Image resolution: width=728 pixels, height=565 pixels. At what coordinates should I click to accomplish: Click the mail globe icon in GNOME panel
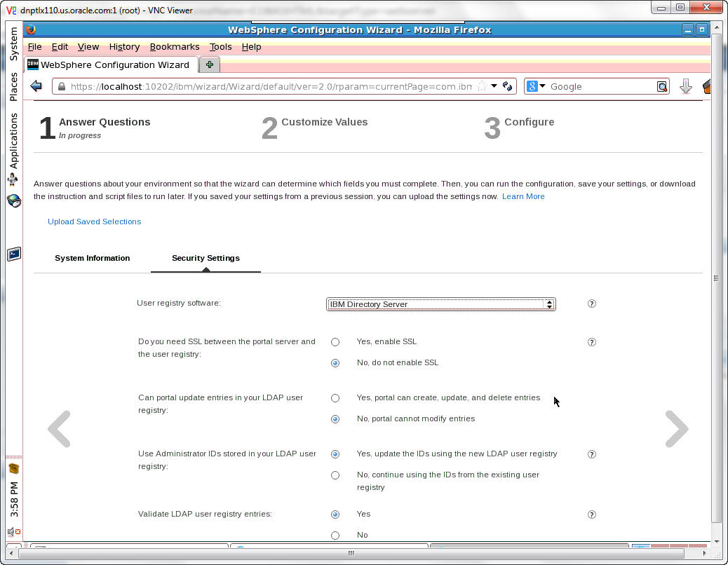(x=14, y=201)
